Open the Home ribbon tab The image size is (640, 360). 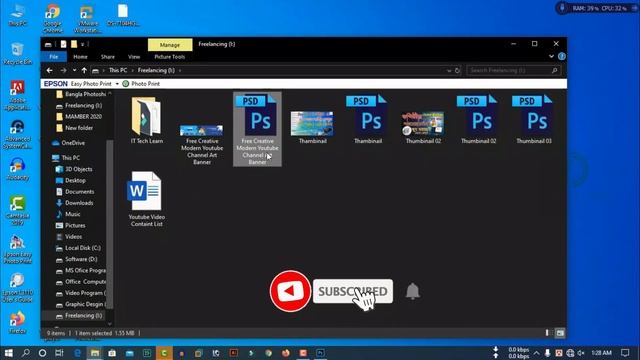point(80,57)
